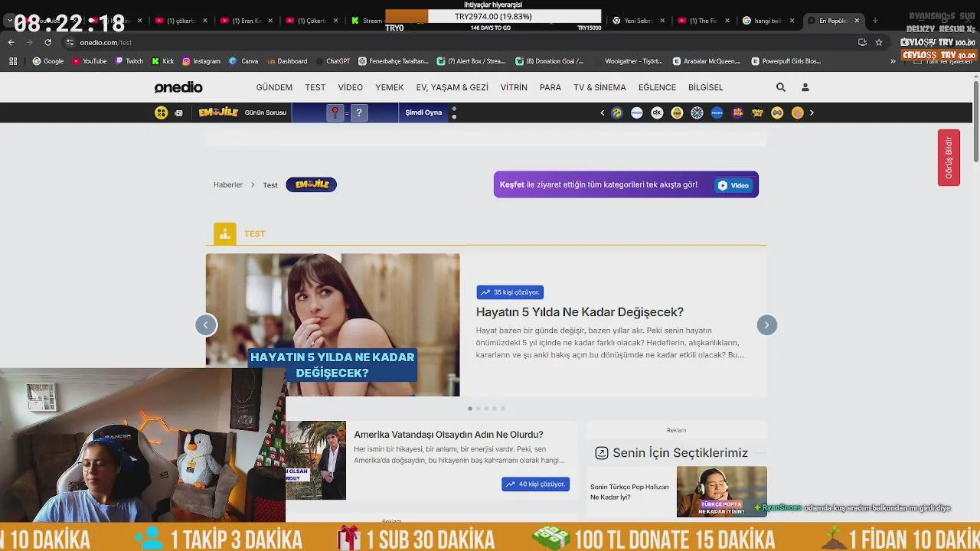Go to previous slide in TEST carousel

205,325
